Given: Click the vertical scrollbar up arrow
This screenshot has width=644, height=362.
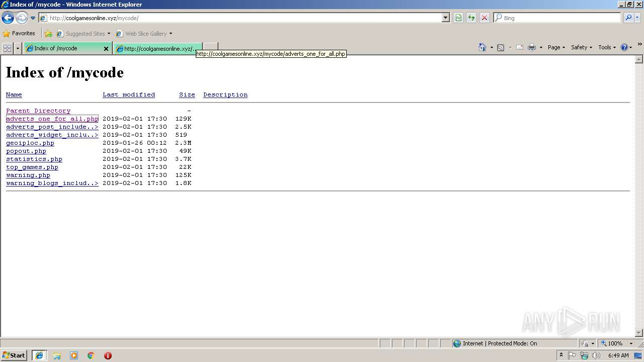Looking at the screenshot, I should point(639,59).
